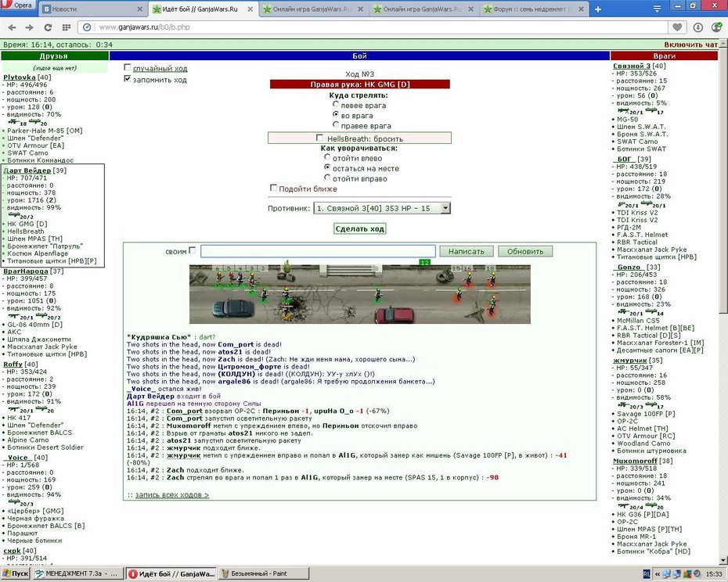Open Roffy profile link
728x582 pixels.
(13, 365)
